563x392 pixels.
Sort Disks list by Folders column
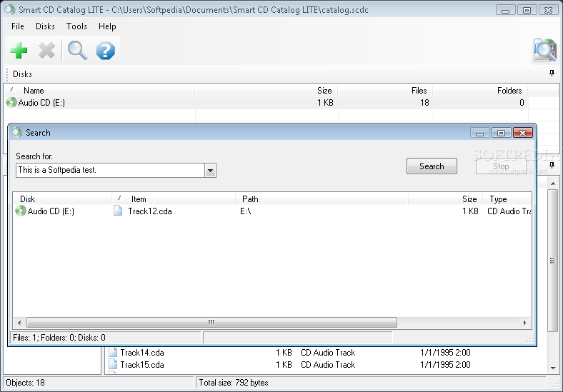pyautogui.click(x=480, y=91)
